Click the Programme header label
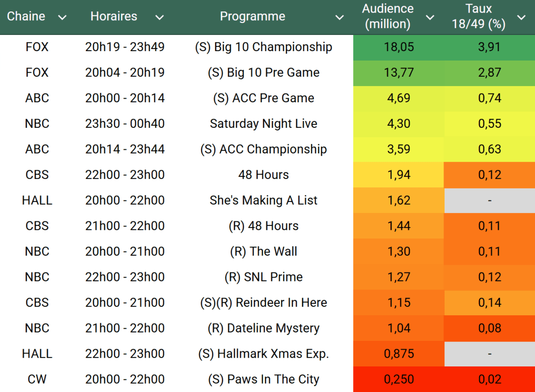 252,16
